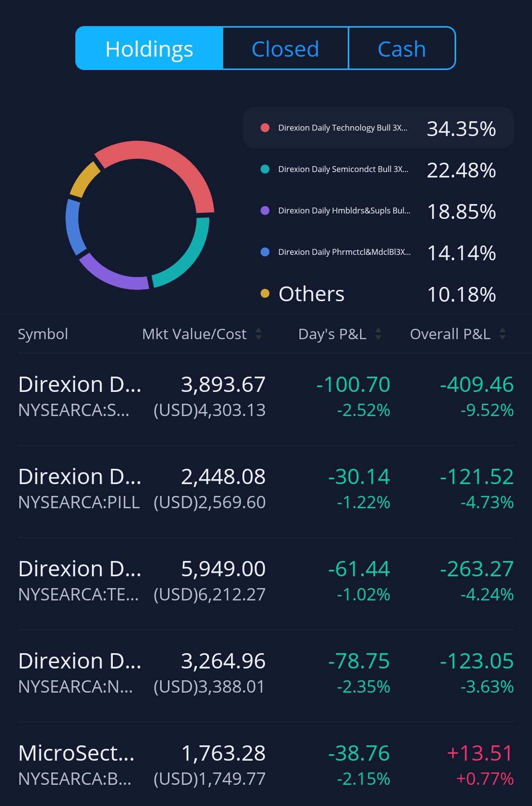Click day's P&L -38.76
Image resolution: width=532 pixels, height=806 pixels.
tap(359, 753)
